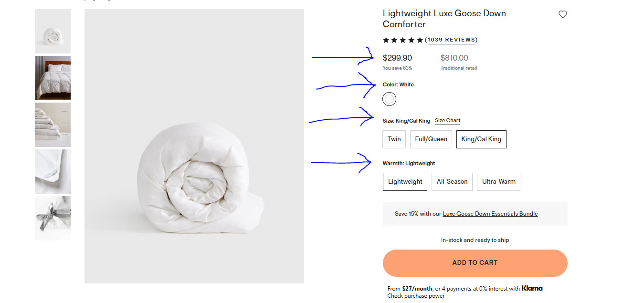Choose the King/Cal King size

point(481,139)
